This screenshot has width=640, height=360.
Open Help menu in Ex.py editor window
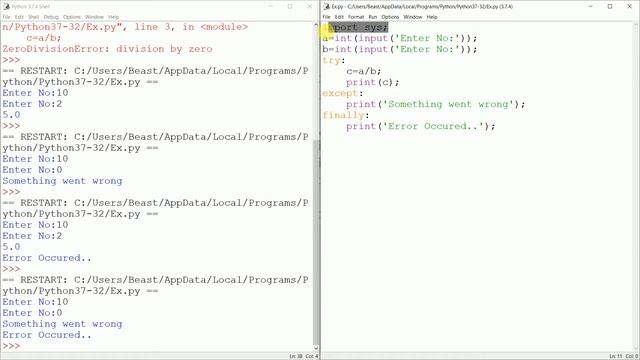pos(432,17)
